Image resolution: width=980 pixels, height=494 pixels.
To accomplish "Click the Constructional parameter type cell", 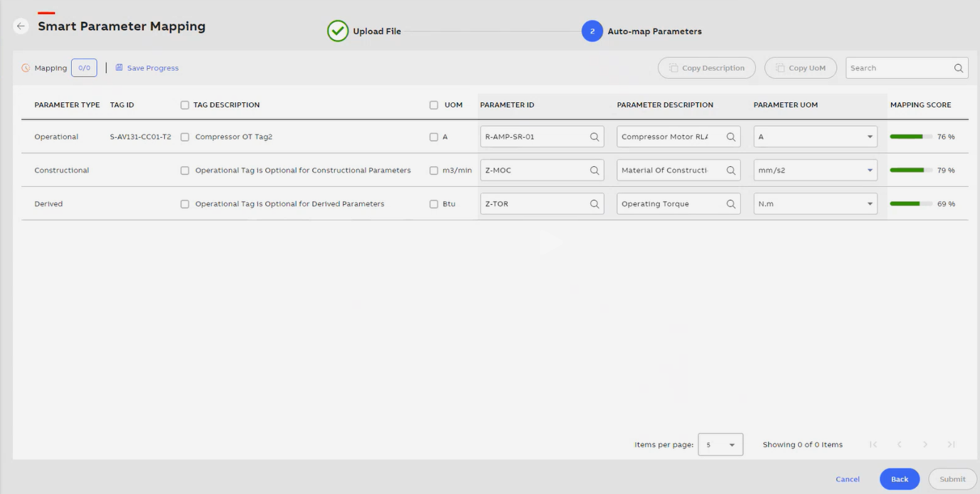I will click(x=62, y=171).
